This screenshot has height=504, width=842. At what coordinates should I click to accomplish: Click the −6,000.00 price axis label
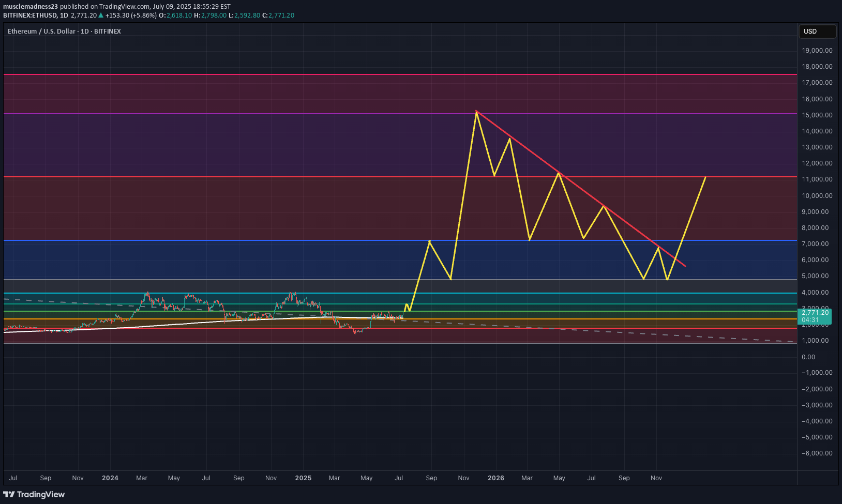point(817,453)
